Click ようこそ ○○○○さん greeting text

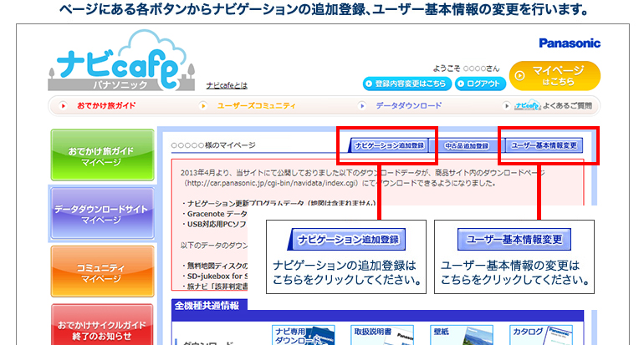pyautogui.click(x=466, y=68)
